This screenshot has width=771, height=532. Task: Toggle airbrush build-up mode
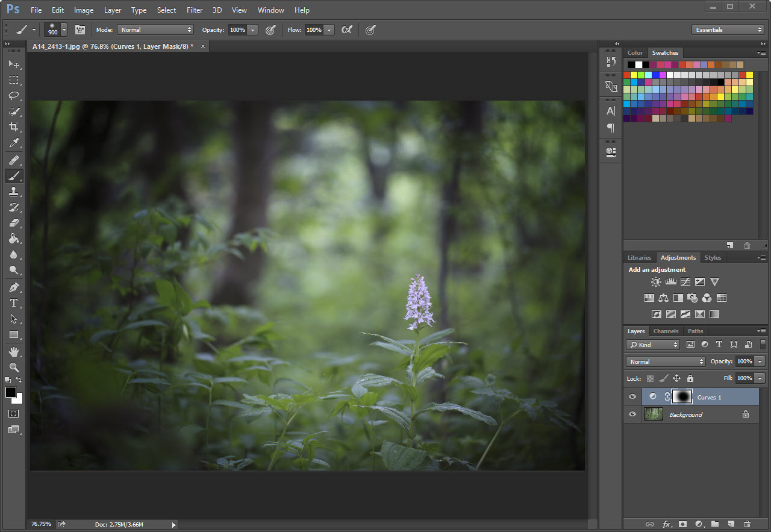tap(347, 30)
